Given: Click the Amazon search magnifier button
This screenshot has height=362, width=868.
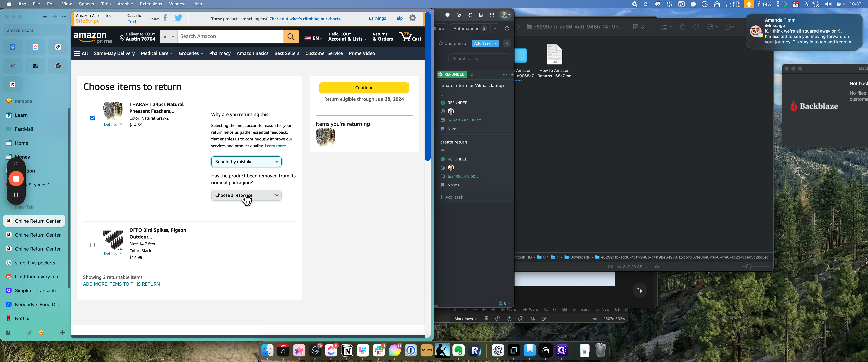Looking at the screenshot, I should [291, 36].
